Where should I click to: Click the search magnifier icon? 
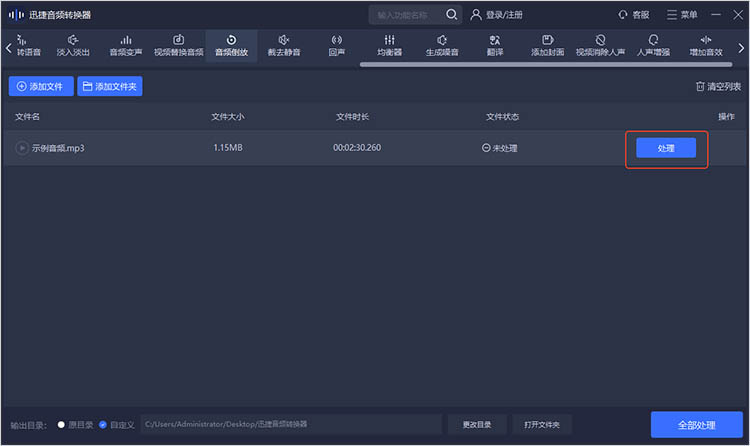pos(452,15)
